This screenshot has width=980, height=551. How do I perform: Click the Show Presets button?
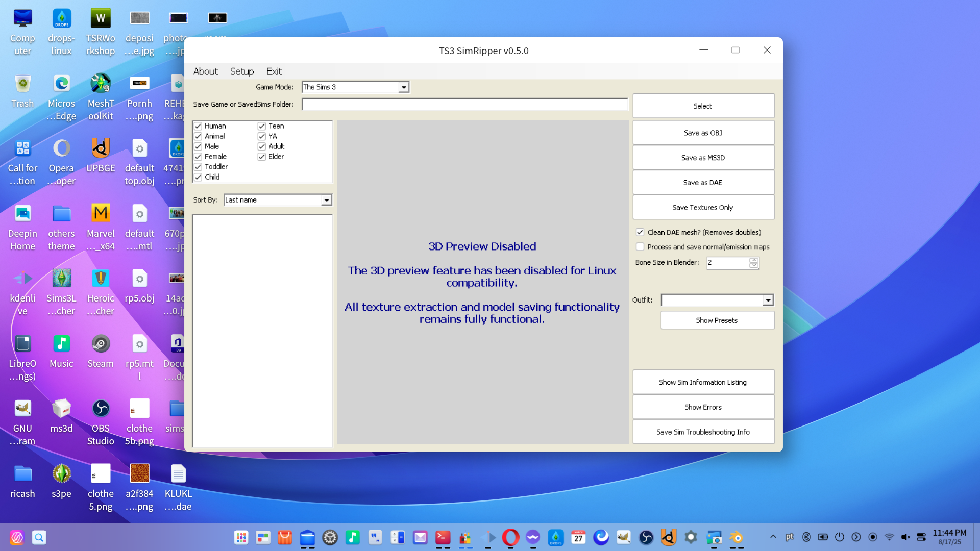717,320
